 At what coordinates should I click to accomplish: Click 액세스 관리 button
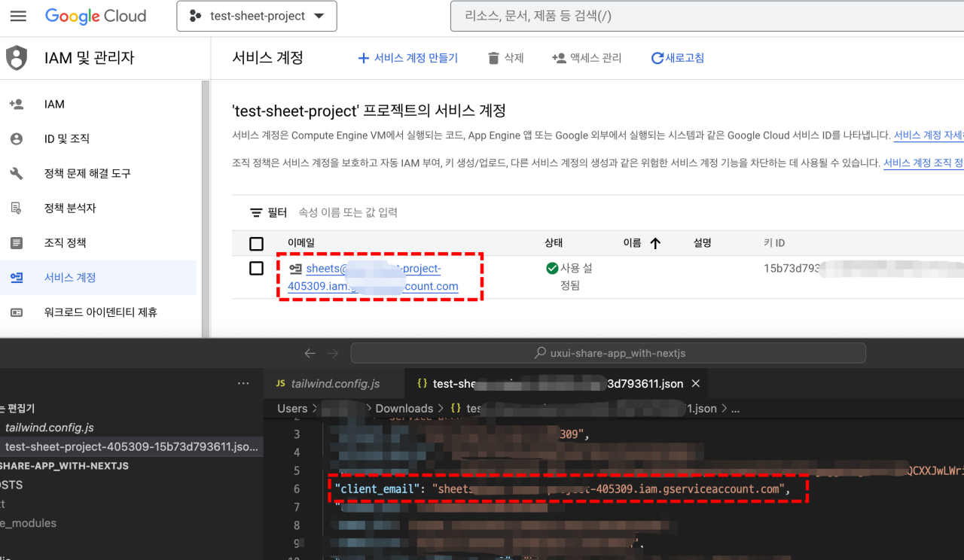pos(587,58)
